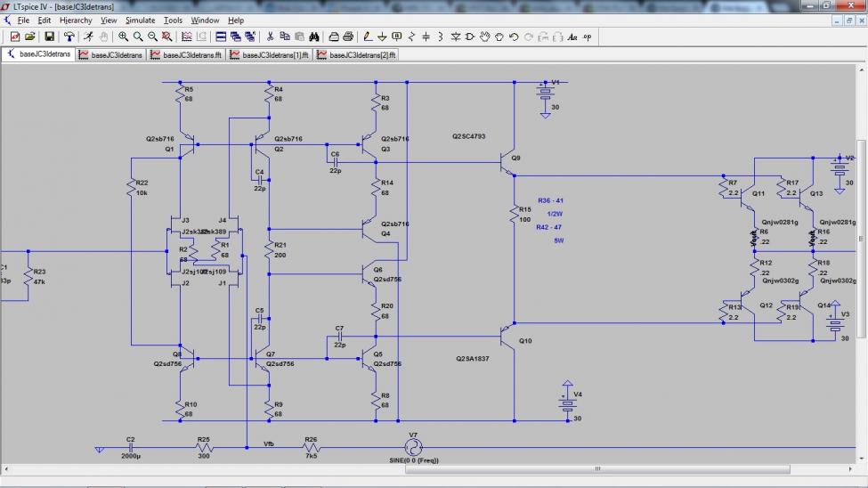Select the Move hand tool

tap(485, 37)
